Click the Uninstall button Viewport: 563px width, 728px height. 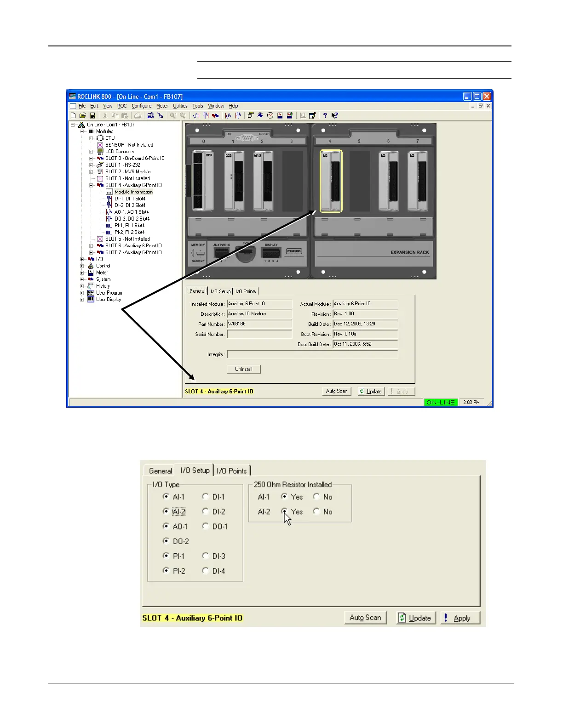coord(244,369)
